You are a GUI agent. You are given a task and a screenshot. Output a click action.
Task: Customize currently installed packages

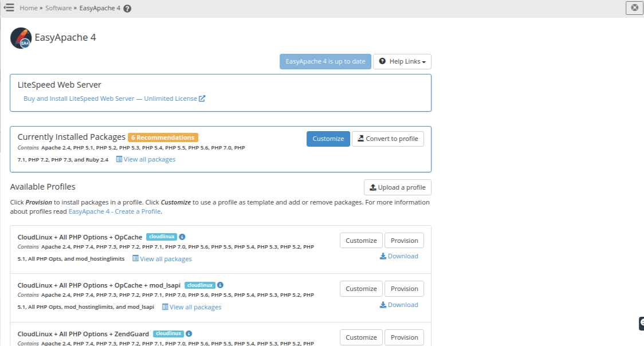[328, 139]
